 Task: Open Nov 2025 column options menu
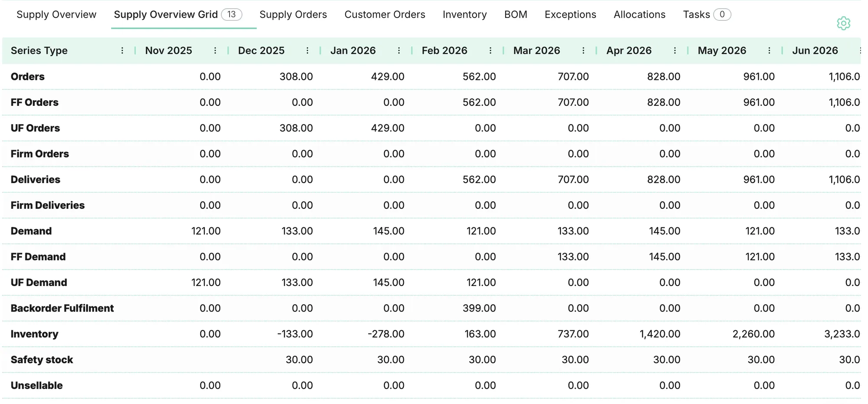point(215,51)
